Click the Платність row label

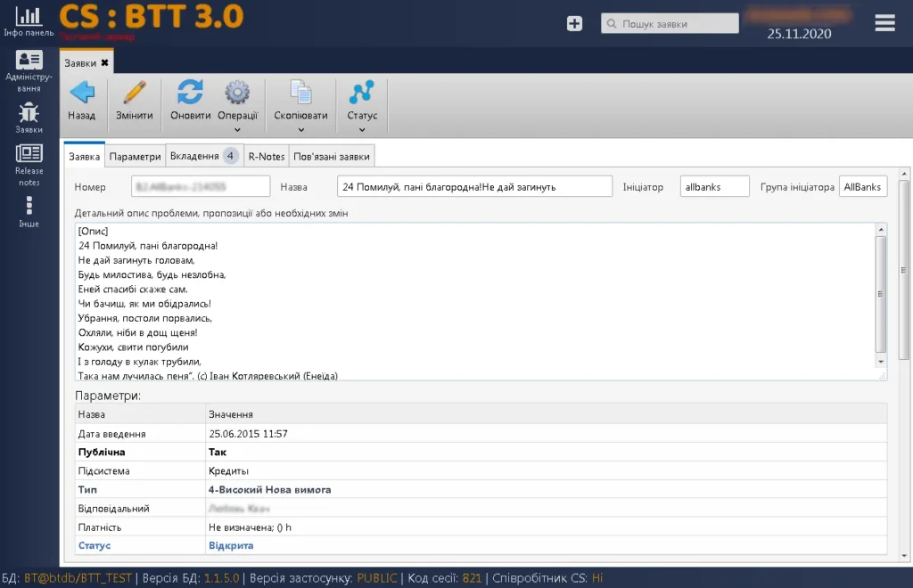click(x=100, y=527)
